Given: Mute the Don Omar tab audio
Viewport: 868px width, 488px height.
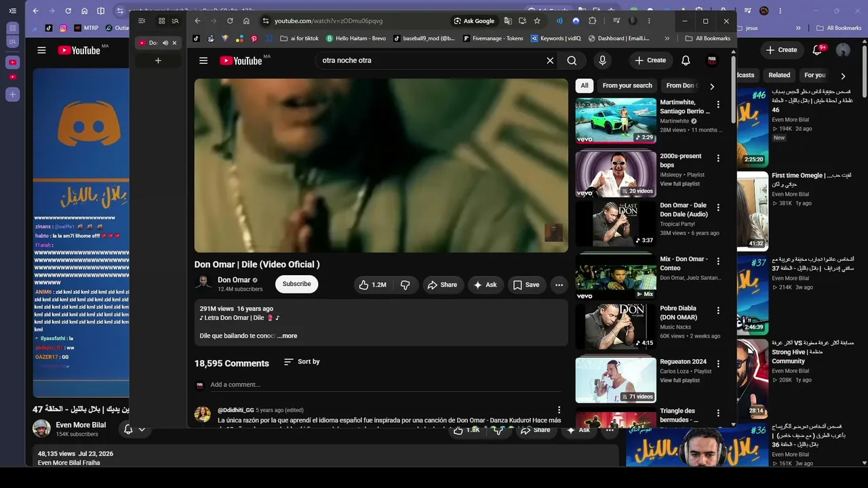Looking at the screenshot, I should coord(165,43).
